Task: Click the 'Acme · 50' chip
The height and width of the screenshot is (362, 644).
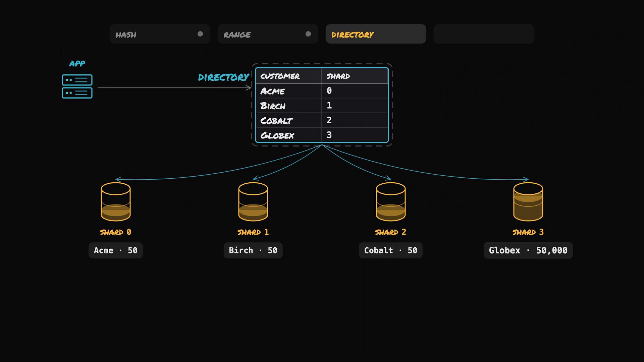Action: click(116, 250)
